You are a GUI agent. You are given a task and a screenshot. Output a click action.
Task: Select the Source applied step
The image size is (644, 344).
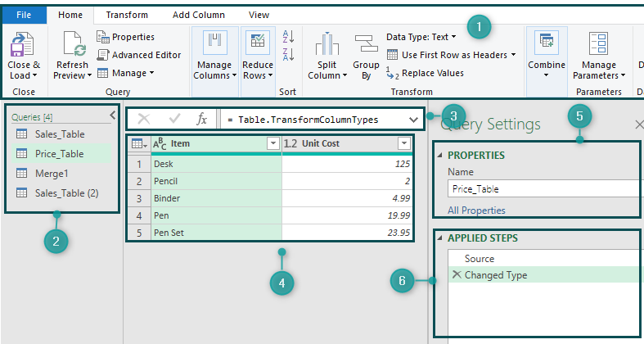(544, 259)
